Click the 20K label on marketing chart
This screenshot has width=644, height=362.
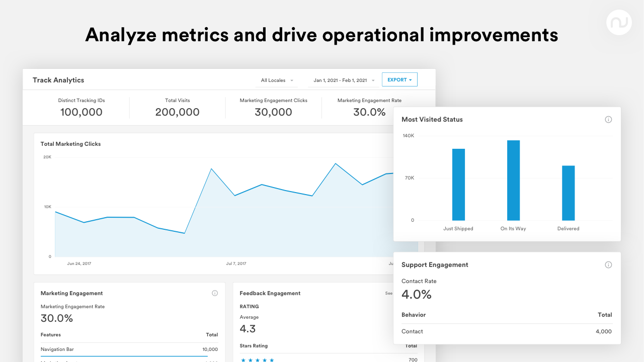[47, 157]
